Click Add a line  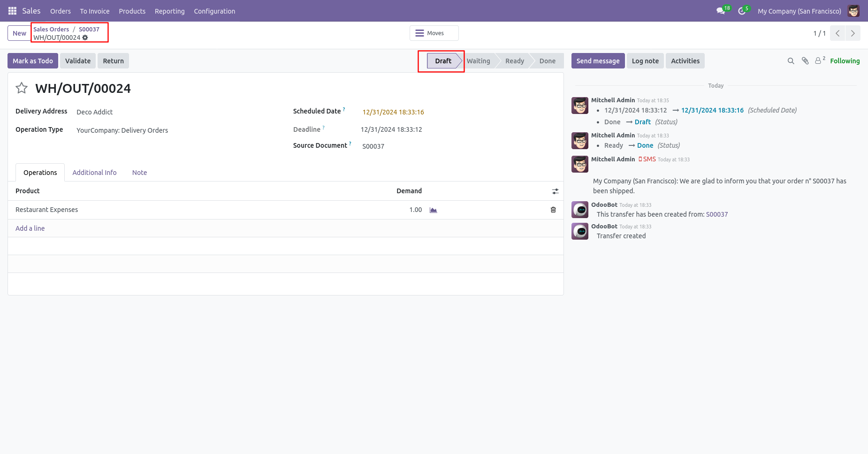point(30,228)
